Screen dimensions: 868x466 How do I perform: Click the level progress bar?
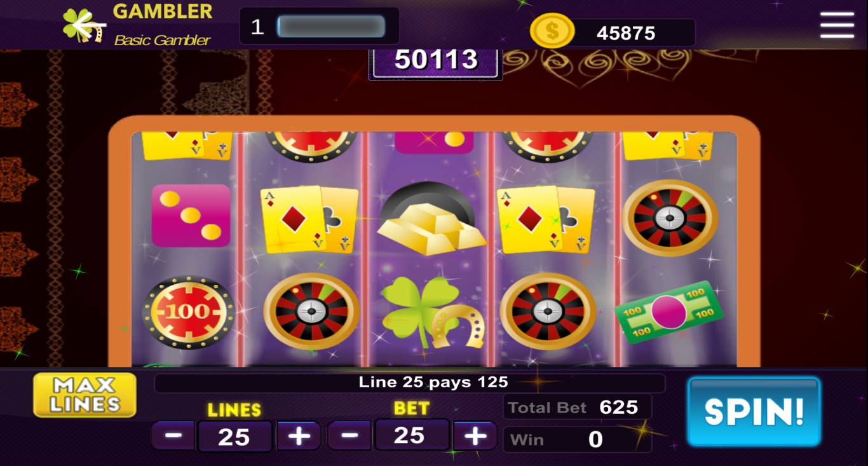pos(331,27)
